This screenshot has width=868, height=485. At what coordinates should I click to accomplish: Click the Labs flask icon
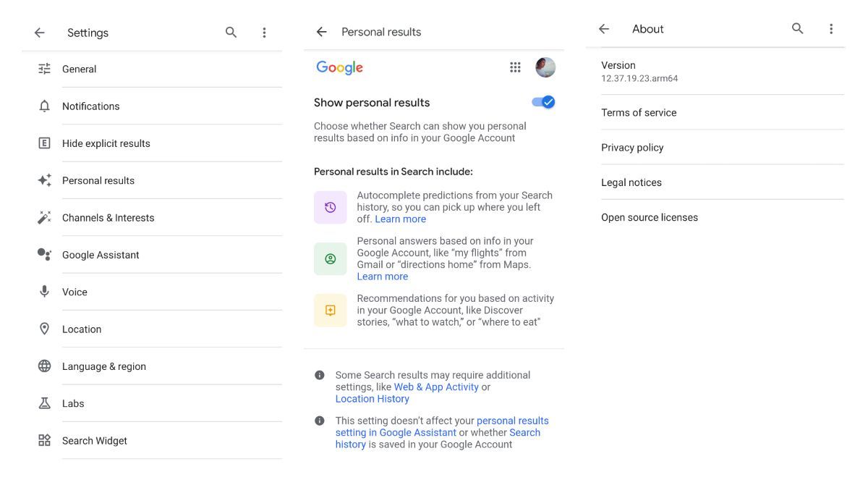(x=43, y=403)
